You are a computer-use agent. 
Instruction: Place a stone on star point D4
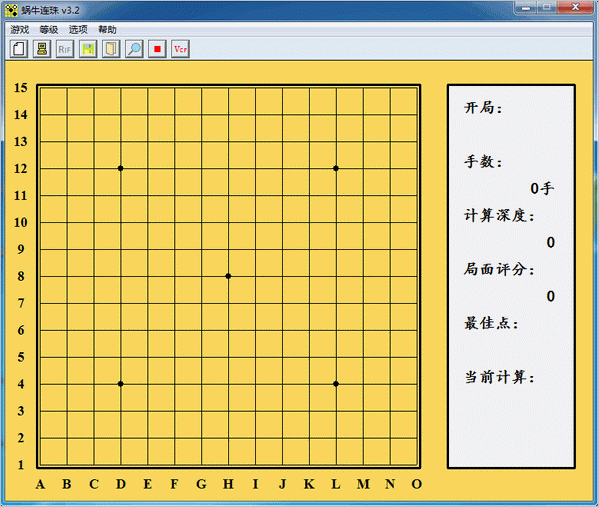(120, 384)
